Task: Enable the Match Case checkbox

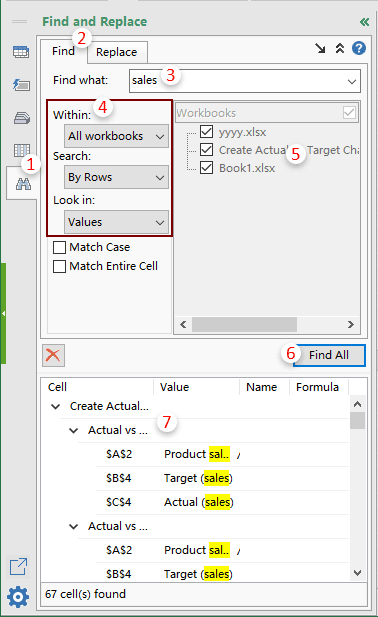Action: coord(59,248)
